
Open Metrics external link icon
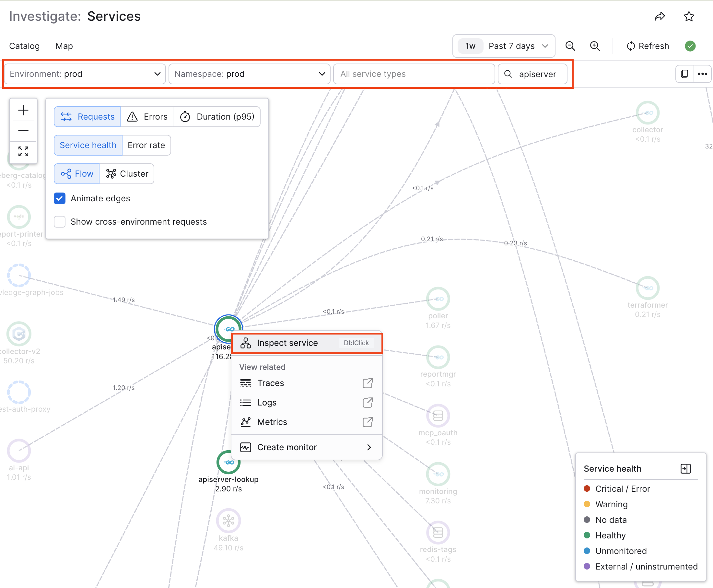pos(368,422)
